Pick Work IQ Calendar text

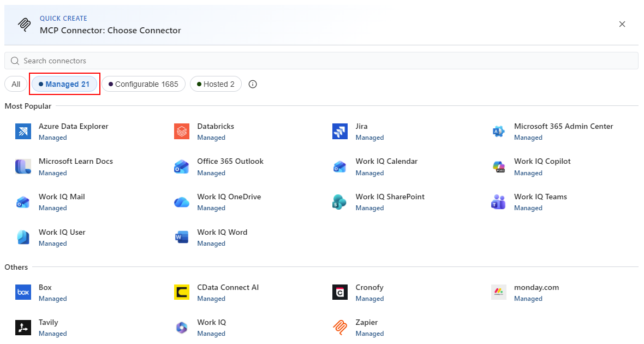pos(386,162)
